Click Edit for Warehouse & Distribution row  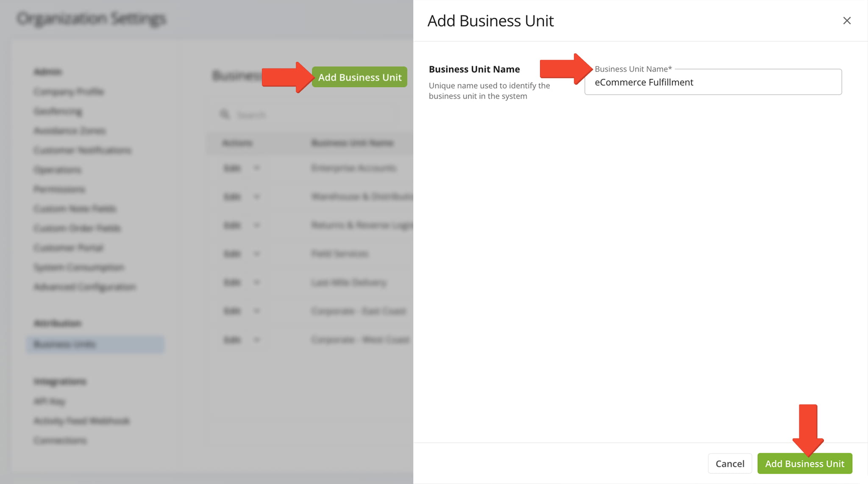pyautogui.click(x=232, y=197)
